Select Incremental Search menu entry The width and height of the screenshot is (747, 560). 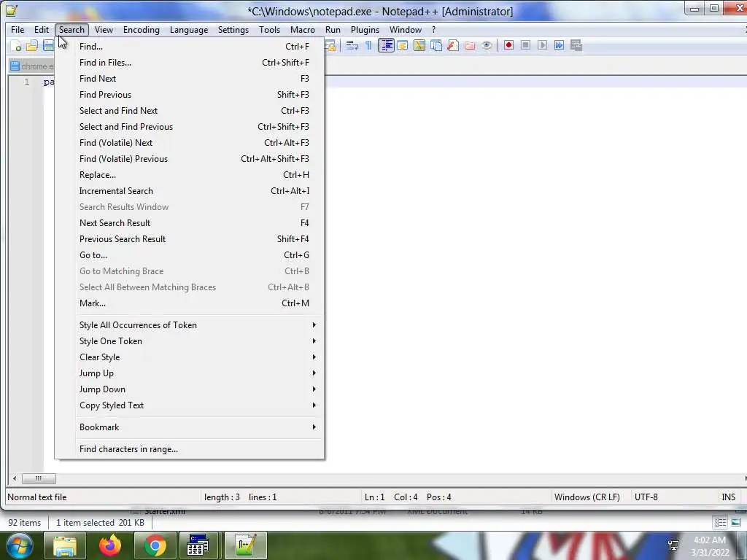tap(190, 191)
